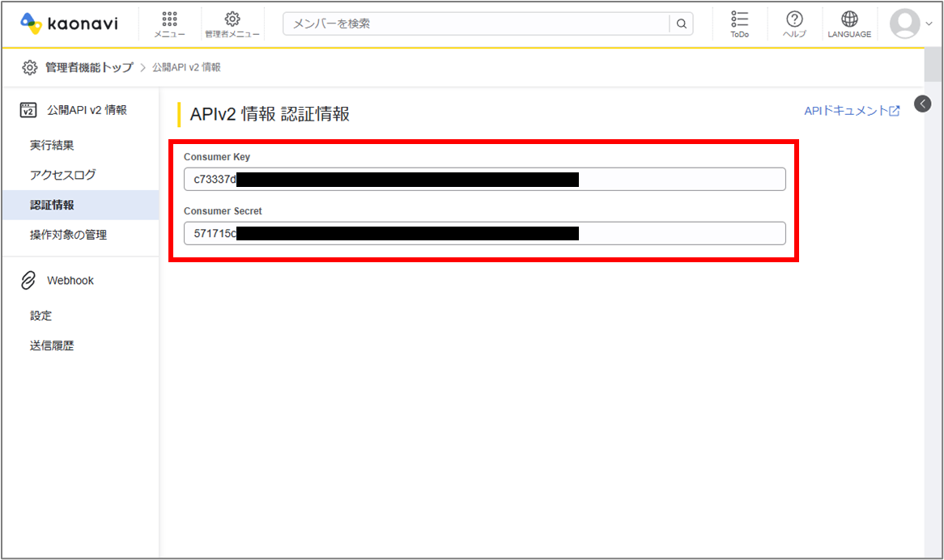The width and height of the screenshot is (944, 560).
Task: Go to 管理者機能トップ breadcrumb
Action: pyautogui.click(x=89, y=67)
